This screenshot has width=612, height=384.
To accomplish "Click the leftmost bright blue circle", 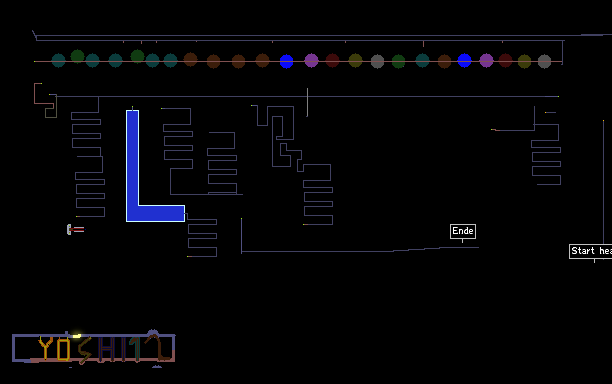I will (x=286, y=61).
